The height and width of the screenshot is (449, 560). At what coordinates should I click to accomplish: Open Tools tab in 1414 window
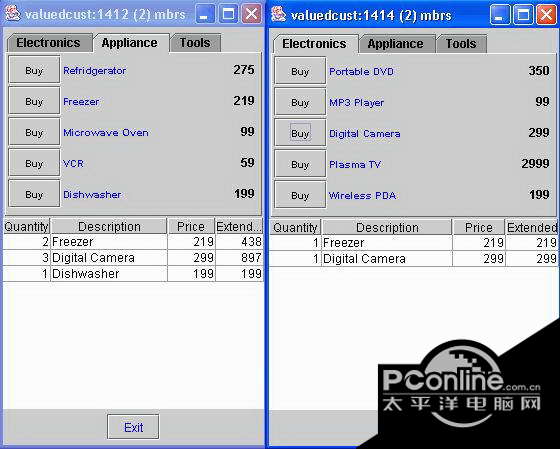(461, 44)
